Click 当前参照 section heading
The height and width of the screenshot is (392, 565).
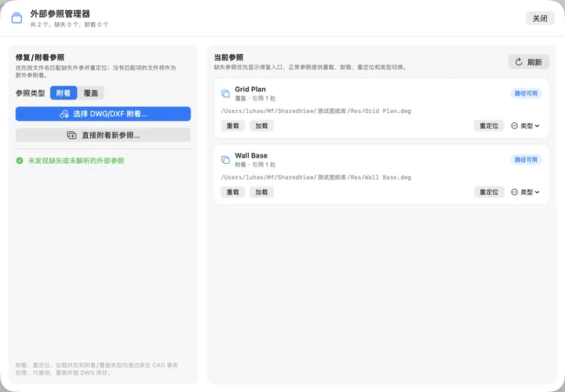point(228,57)
